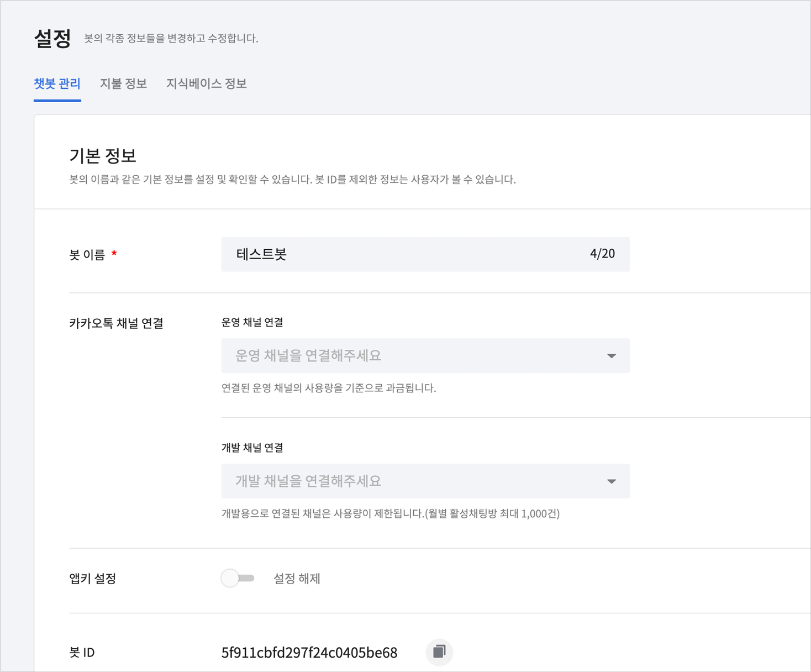Click the arrow on 개발 채널 dropdown
This screenshot has height=672, width=811.
point(611,481)
